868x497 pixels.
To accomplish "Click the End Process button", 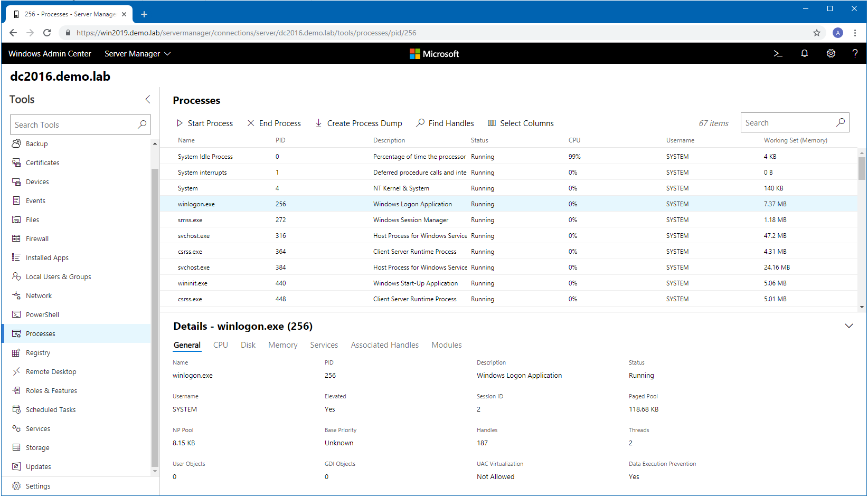I will point(274,123).
